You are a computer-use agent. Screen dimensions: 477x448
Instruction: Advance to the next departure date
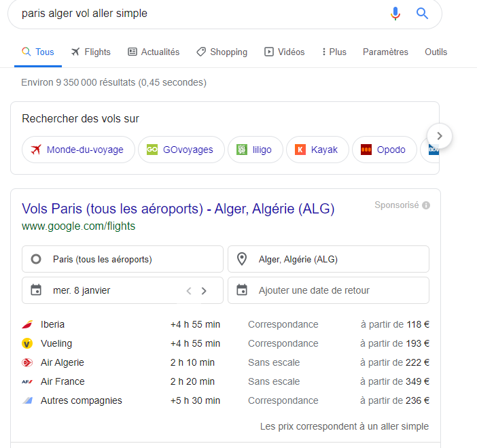click(x=204, y=291)
